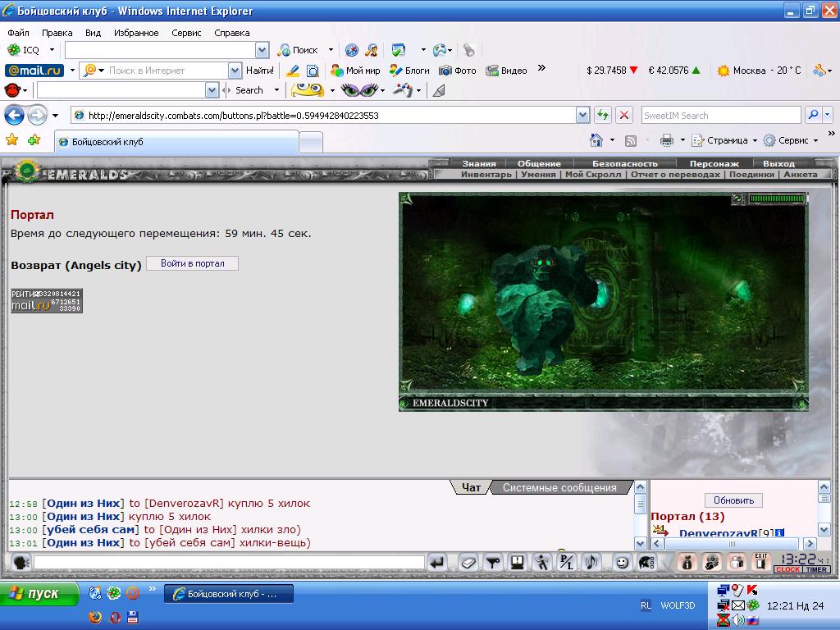
Task: Click the SweetIM Search input field
Action: tap(720, 115)
